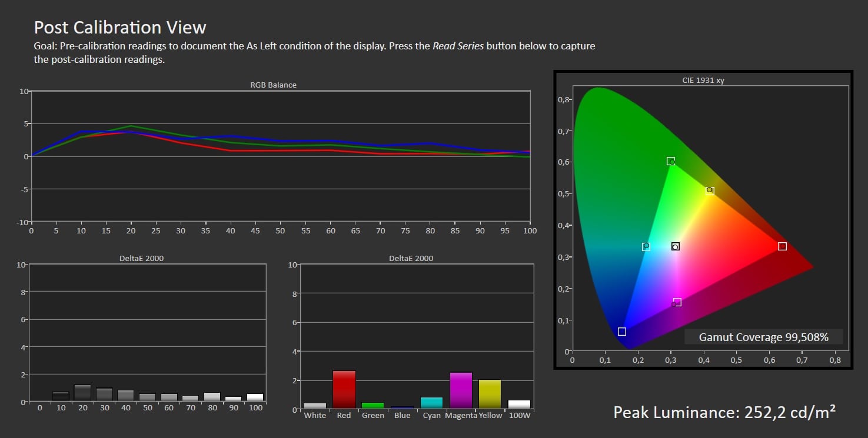868x438 pixels.
Task: Select the 100W bar in DeltaE chart
Action: coord(518,404)
